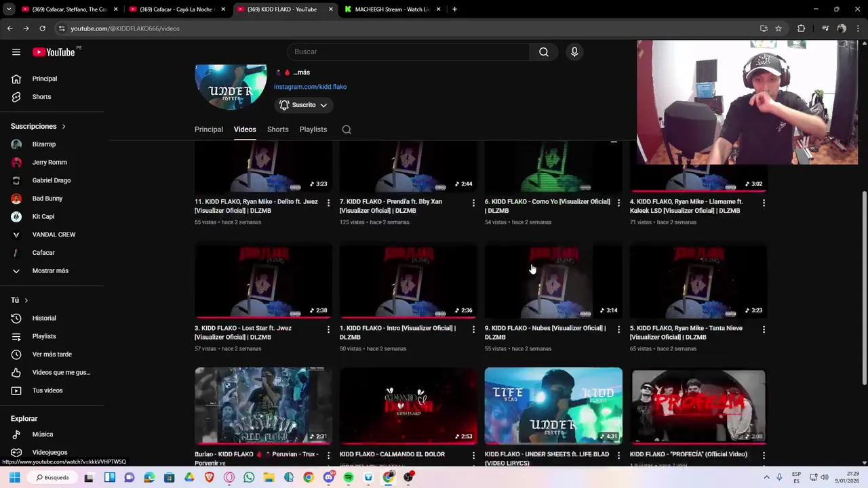Switch to Playlists channel tab

[313, 129]
